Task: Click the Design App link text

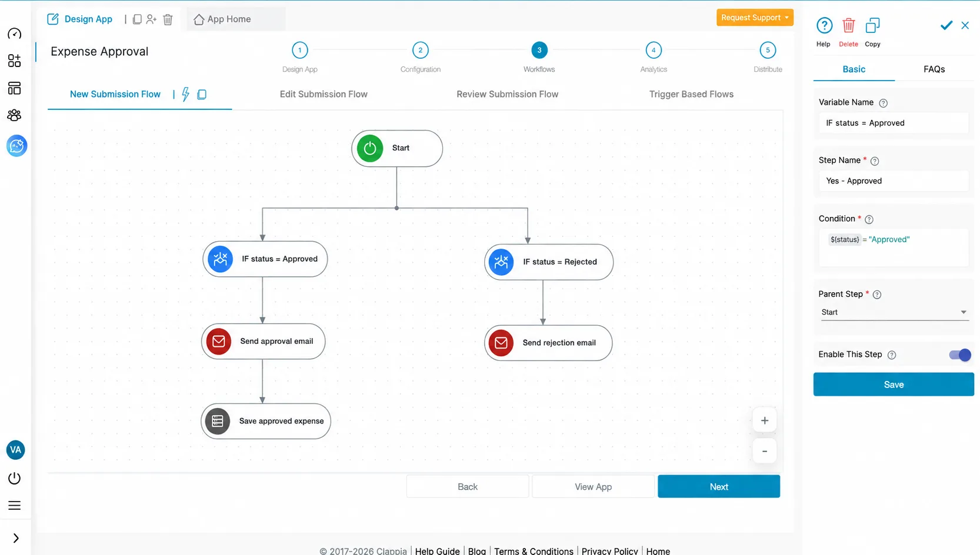Action: pos(88,19)
